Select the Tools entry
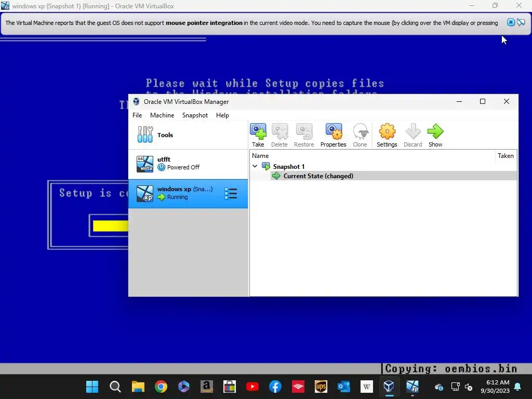The image size is (532, 399). click(188, 135)
